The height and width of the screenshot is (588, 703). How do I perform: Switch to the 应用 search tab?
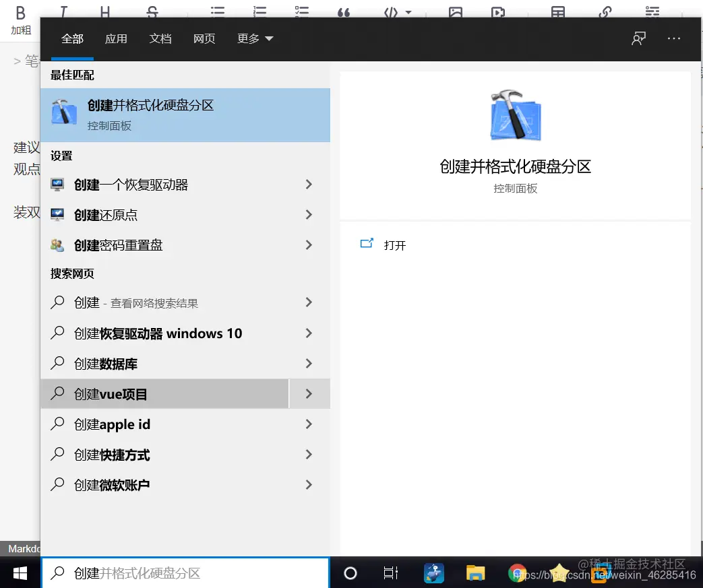click(116, 38)
